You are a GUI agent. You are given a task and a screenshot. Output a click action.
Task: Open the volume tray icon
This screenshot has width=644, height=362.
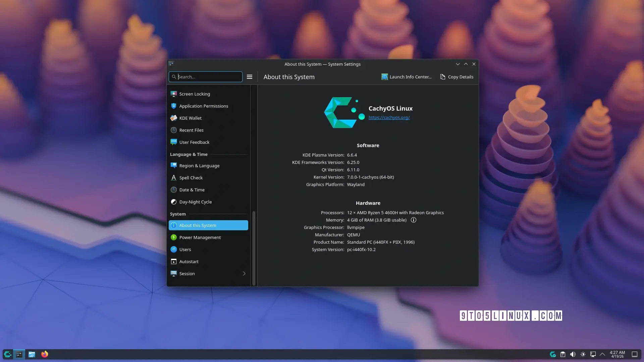tap(573, 354)
